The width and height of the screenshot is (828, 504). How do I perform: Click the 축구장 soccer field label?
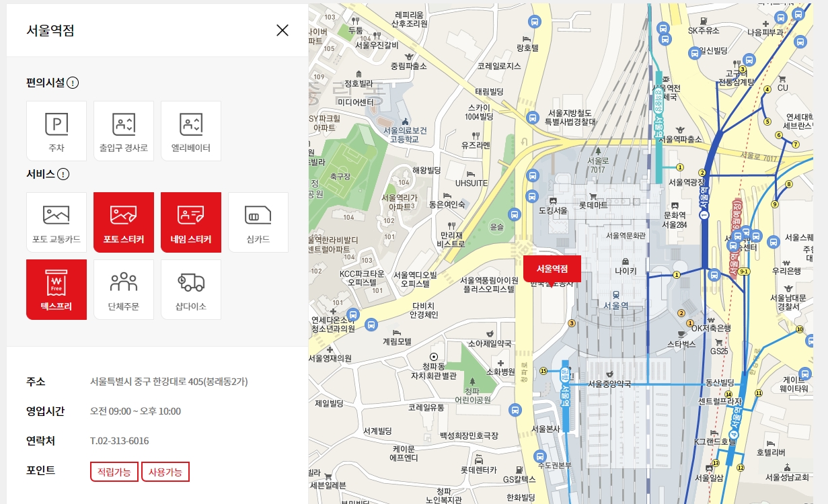coord(340,176)
